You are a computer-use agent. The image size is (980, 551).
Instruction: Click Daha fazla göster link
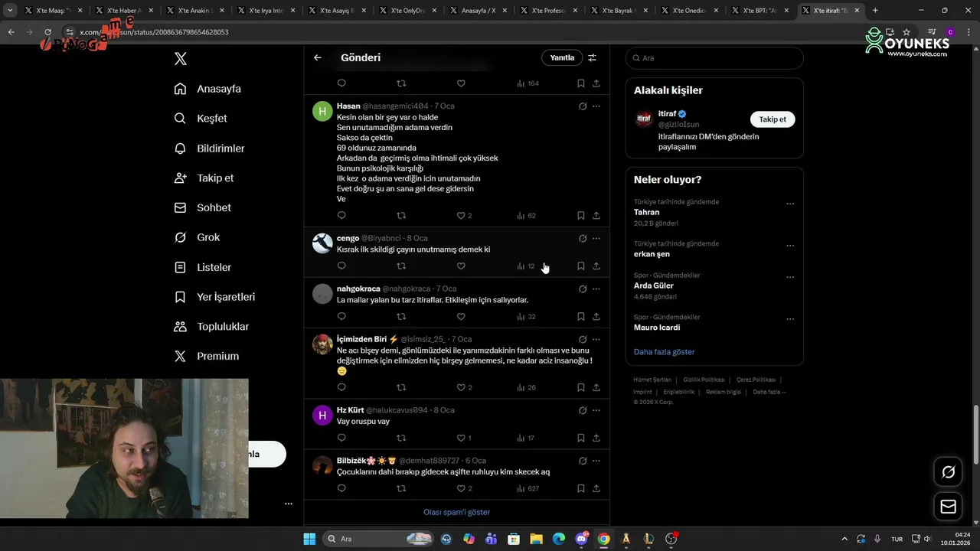664,352
